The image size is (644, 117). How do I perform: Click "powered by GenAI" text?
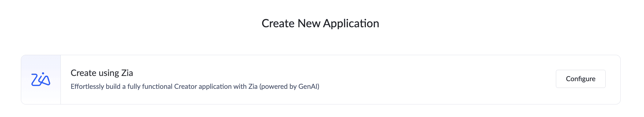(x=289, y=86)
